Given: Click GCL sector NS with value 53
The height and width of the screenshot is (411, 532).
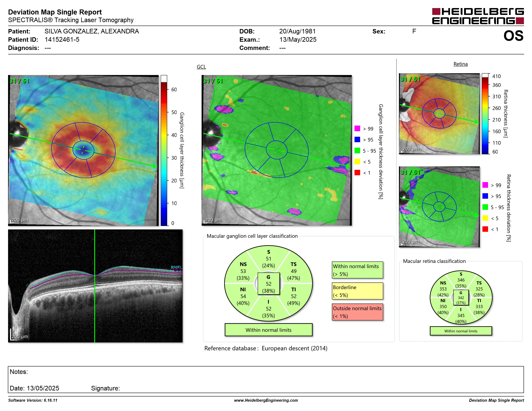Looking at the screenshot, I should click(x=243, y=271).
